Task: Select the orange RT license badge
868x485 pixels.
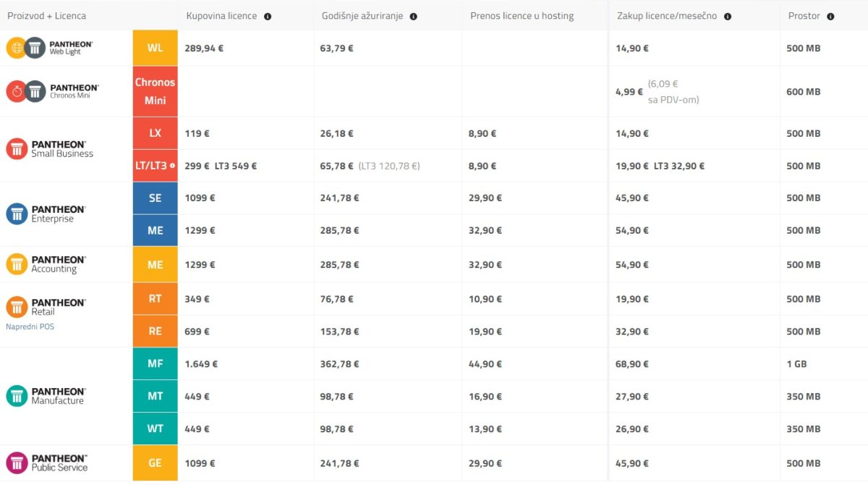Action: (155, 299)
